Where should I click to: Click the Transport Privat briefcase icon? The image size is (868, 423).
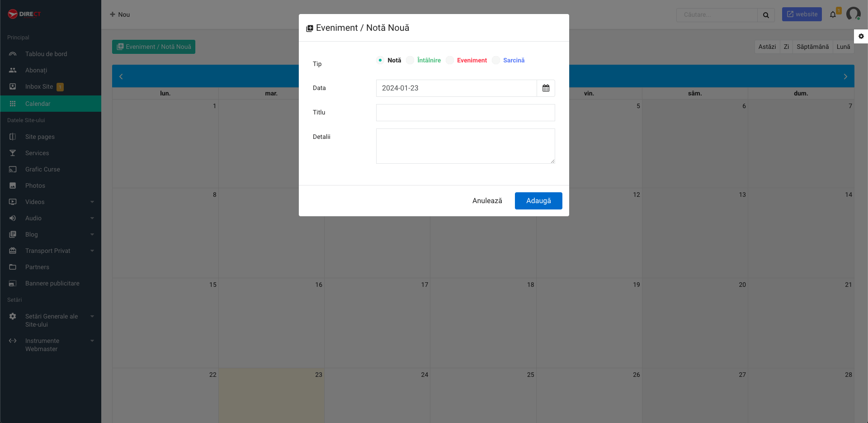point(13,251)
